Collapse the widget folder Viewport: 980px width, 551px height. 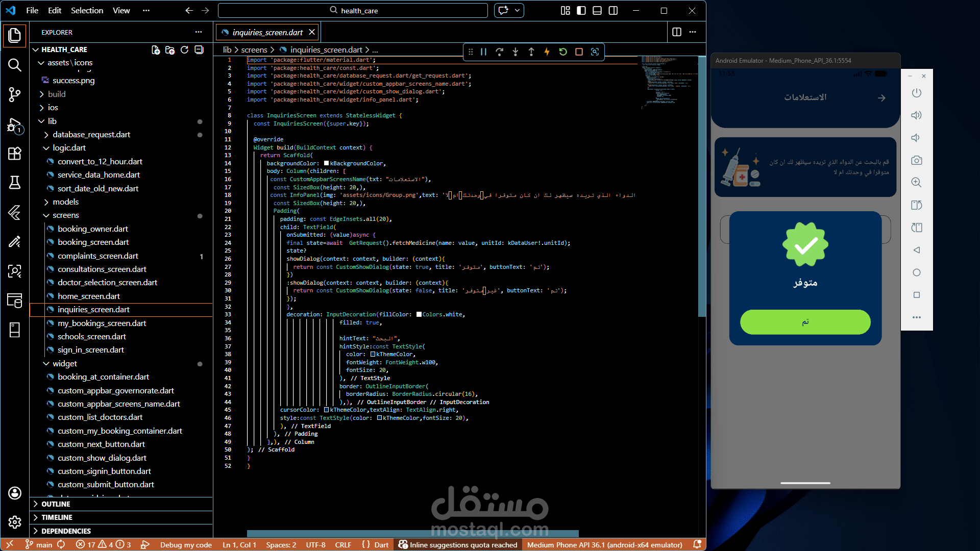[64, 363]
